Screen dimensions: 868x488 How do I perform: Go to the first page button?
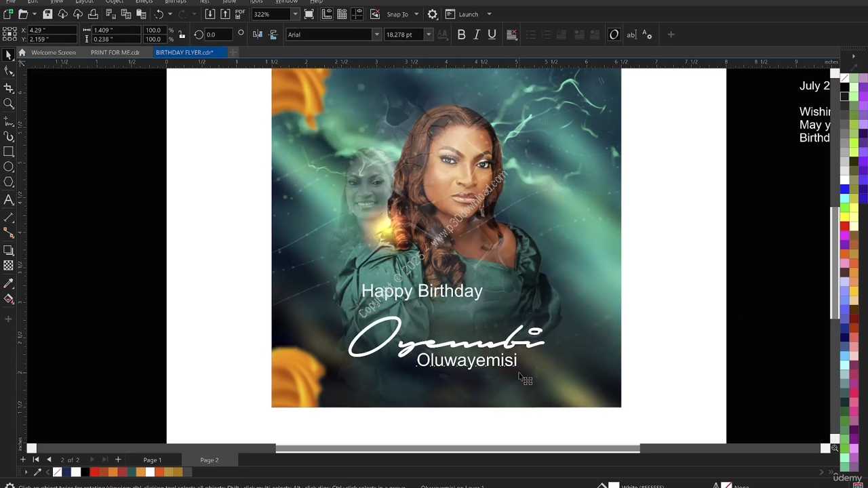pos(35,460)
